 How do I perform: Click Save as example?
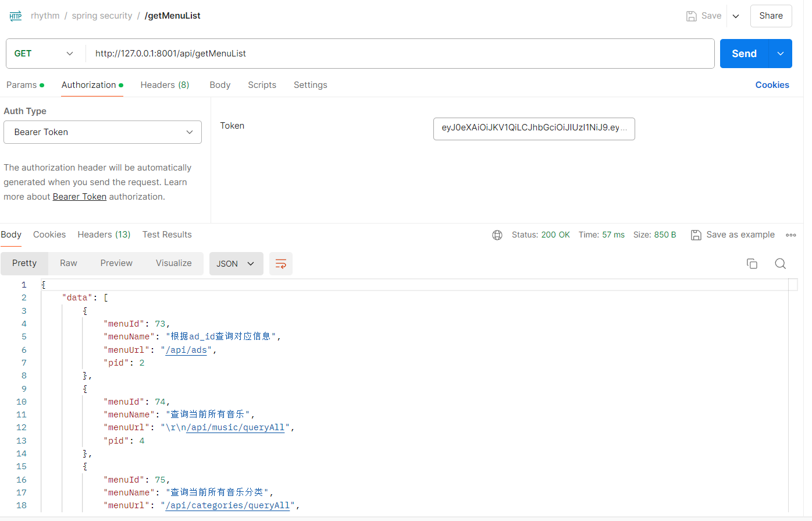(733, 235)
